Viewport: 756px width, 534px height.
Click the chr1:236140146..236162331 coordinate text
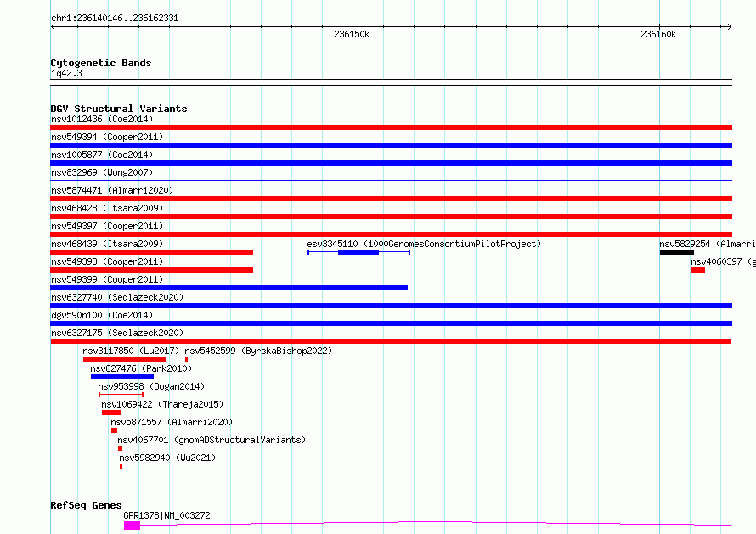click(115, 19)
